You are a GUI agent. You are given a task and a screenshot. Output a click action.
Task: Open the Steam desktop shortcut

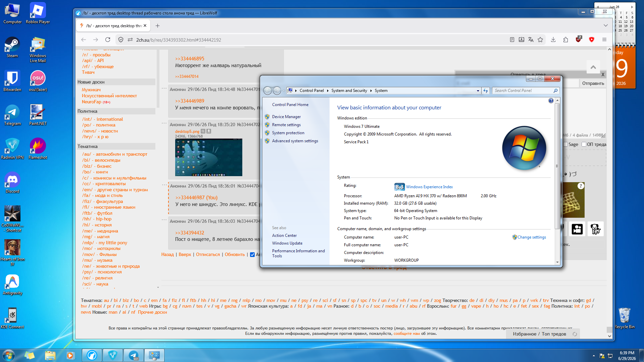click(x=12, y=47)
